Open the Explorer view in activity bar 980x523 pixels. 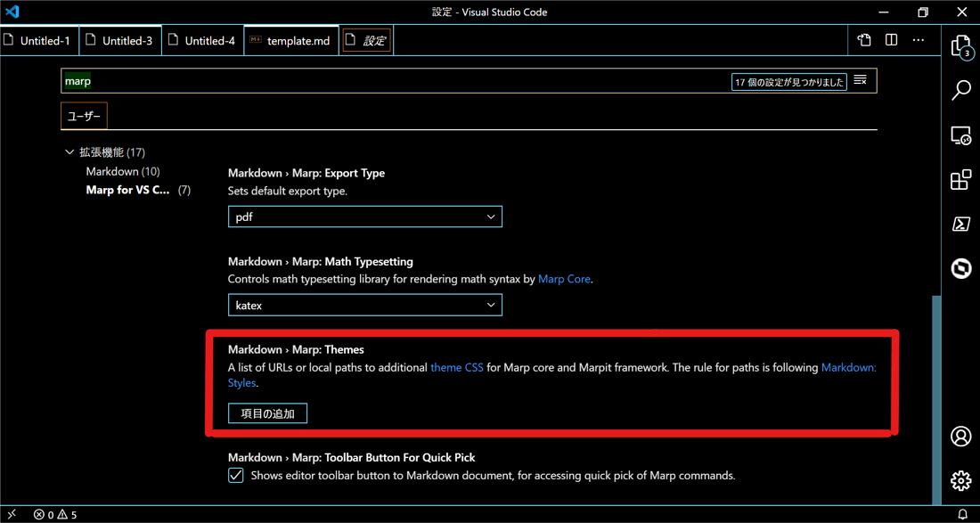(961, 48)
